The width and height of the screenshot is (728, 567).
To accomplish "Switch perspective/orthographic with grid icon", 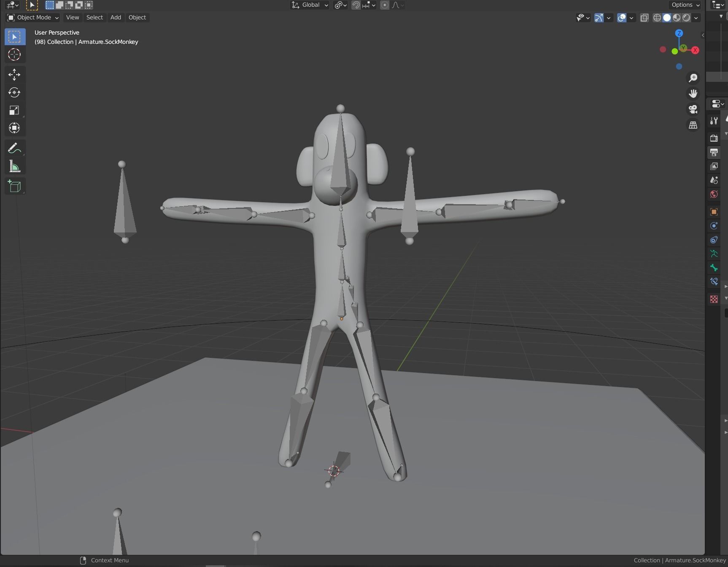I will (693, 125).
